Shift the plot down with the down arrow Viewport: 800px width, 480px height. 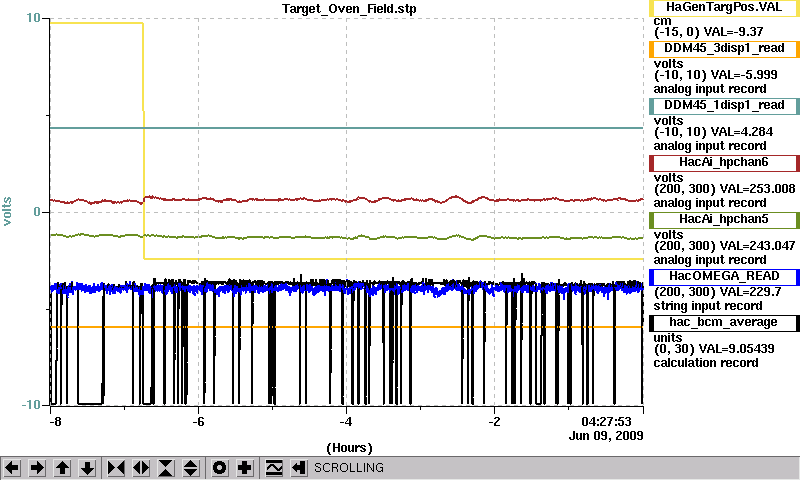(x=88, y=468)
